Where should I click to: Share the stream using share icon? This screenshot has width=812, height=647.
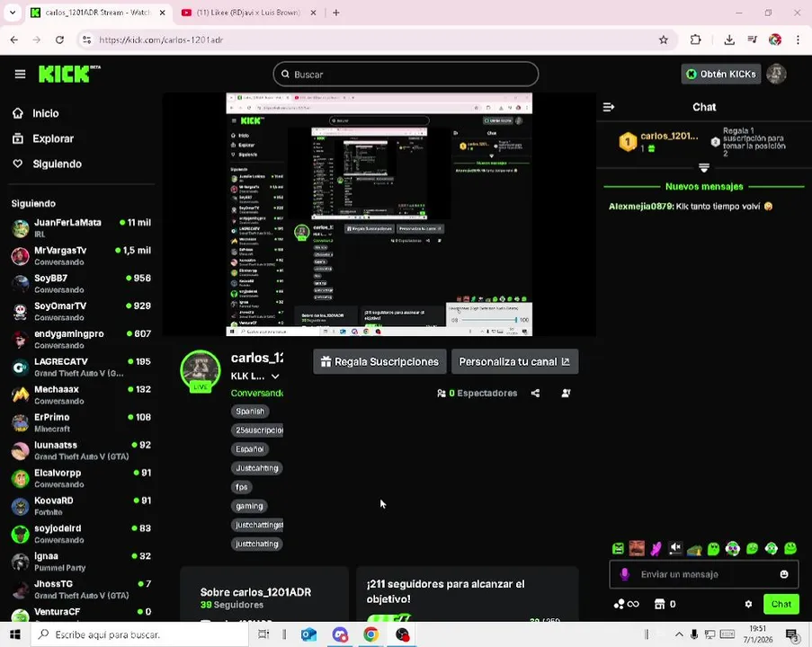535,394
